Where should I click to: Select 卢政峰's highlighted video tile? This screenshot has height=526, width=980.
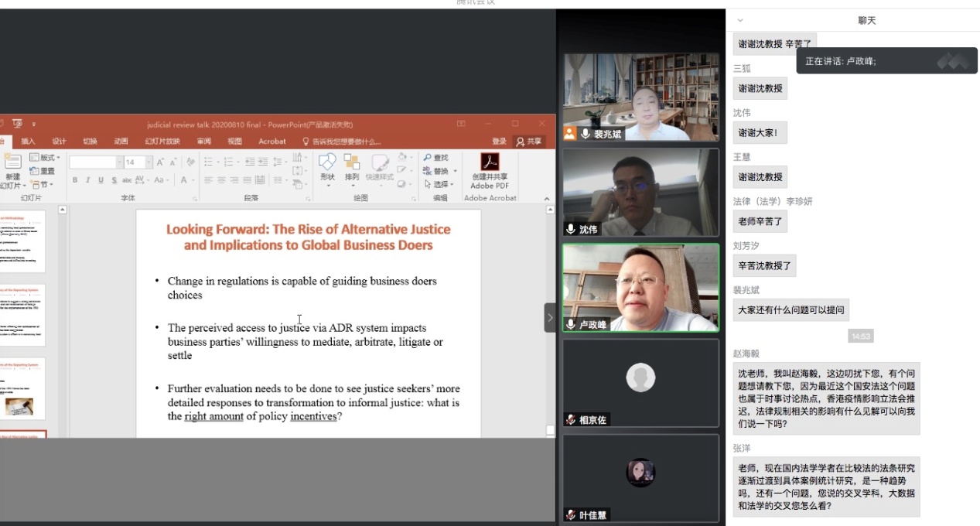640,288
